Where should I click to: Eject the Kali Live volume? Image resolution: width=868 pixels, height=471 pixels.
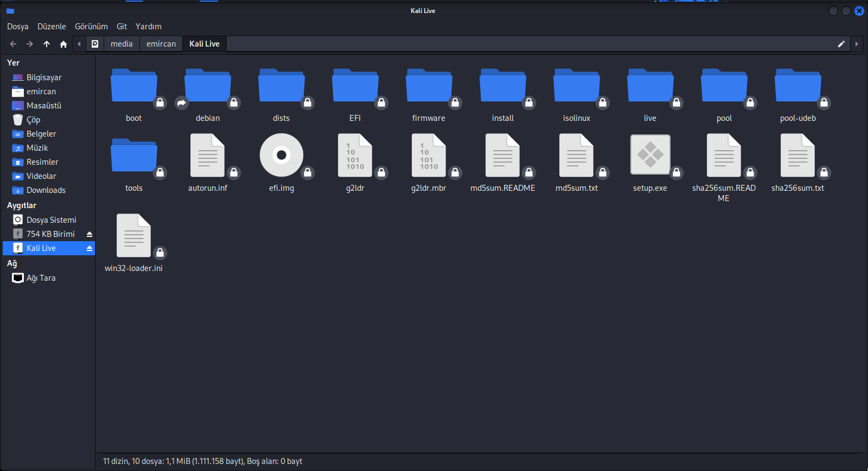(90, 248)
